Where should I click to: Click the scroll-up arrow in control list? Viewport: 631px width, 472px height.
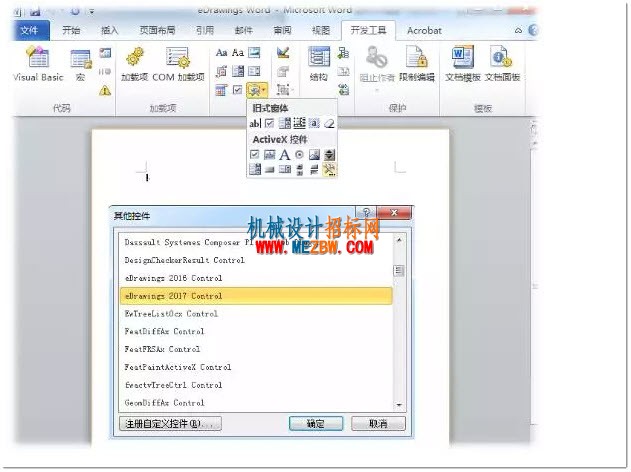(399, 240)
